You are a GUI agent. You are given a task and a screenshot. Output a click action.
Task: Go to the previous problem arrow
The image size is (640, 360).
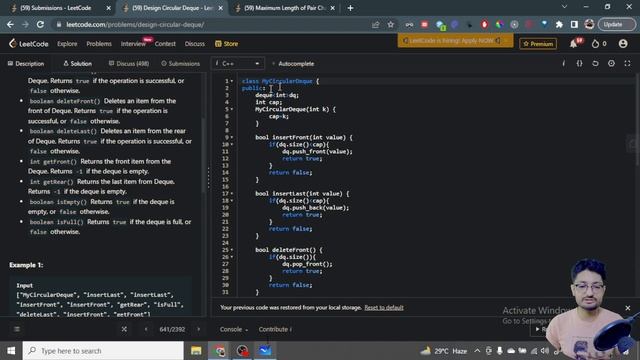(146, 329)
